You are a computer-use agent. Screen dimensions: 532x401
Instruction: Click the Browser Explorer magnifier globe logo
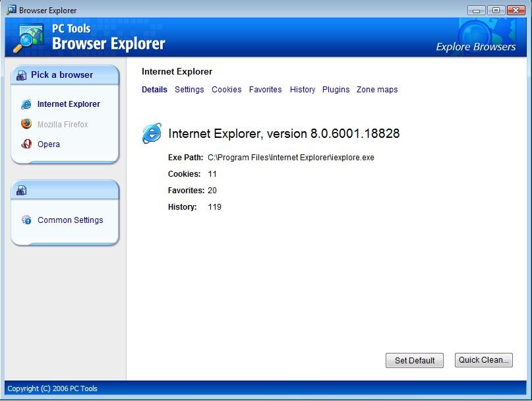(28, 38)
